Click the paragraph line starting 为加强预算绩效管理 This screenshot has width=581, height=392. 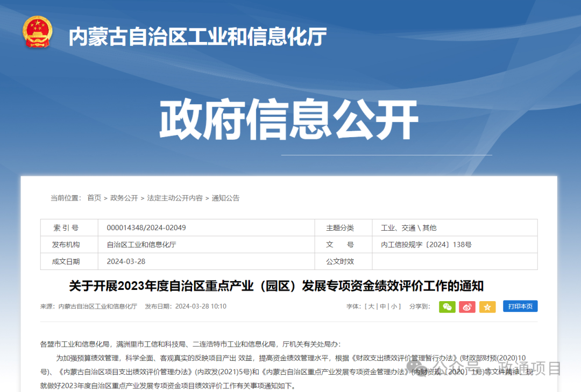coord(291,358)
